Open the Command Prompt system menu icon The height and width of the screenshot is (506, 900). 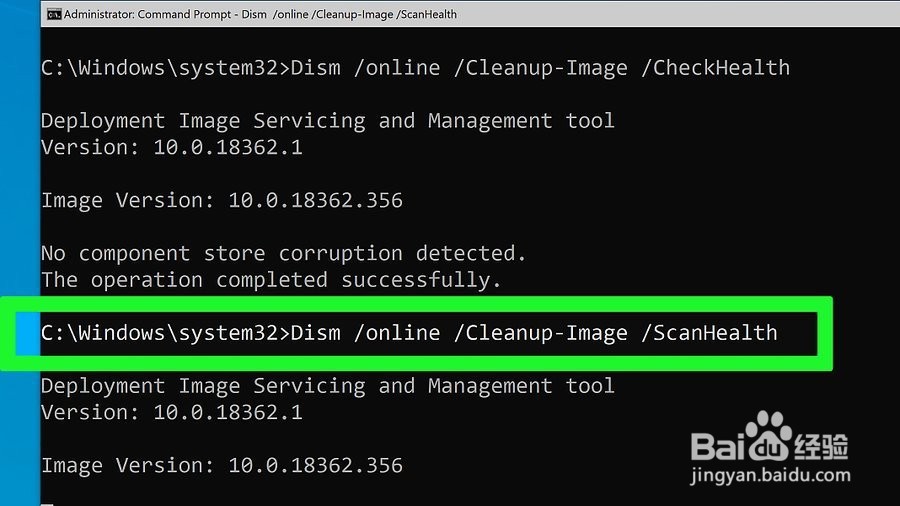pyautogui.click(x=54, y=14)
